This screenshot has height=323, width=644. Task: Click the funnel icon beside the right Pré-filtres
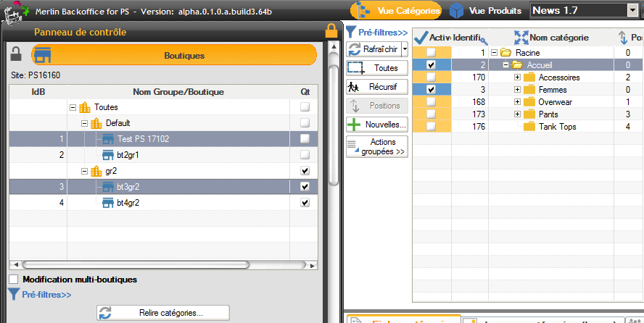point(351,32)
